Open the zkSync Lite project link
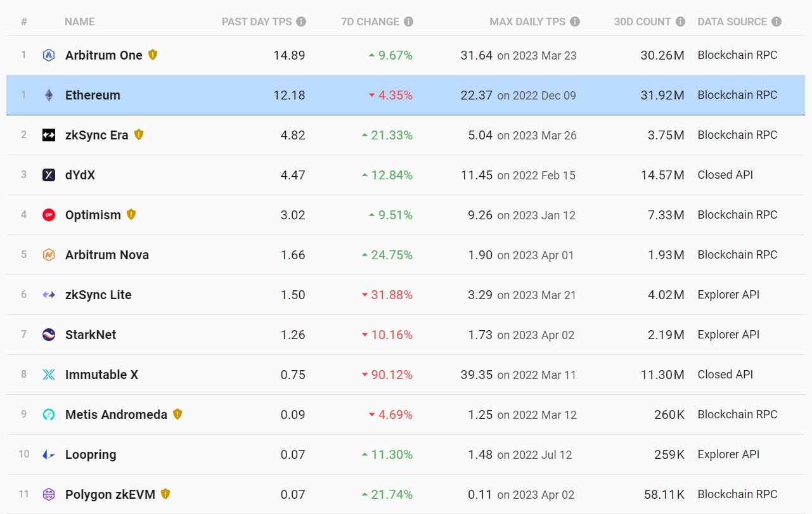Screen dimensions: 812x514 pos(98,295)
